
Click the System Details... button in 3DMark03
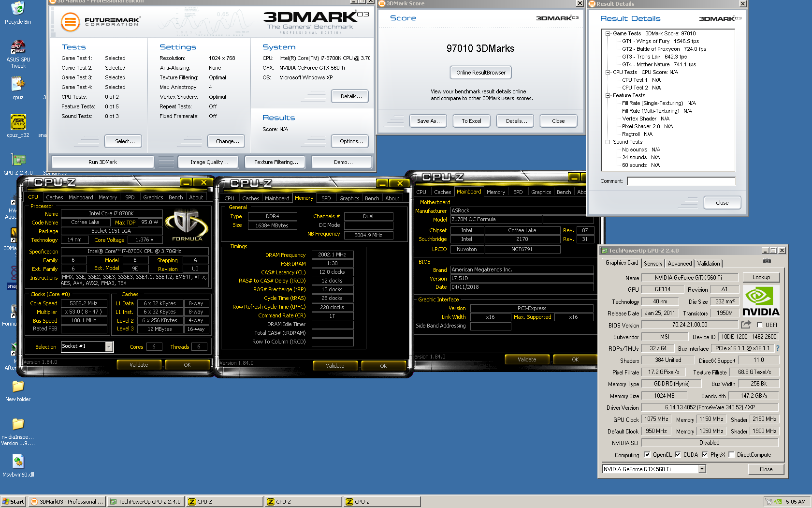(x=351, y=96)
